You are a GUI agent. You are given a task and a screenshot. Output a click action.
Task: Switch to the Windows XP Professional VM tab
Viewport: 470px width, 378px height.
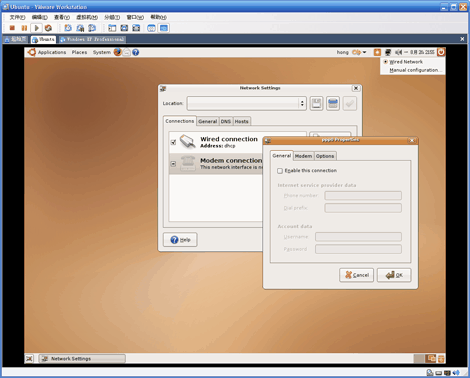point(92,39)
